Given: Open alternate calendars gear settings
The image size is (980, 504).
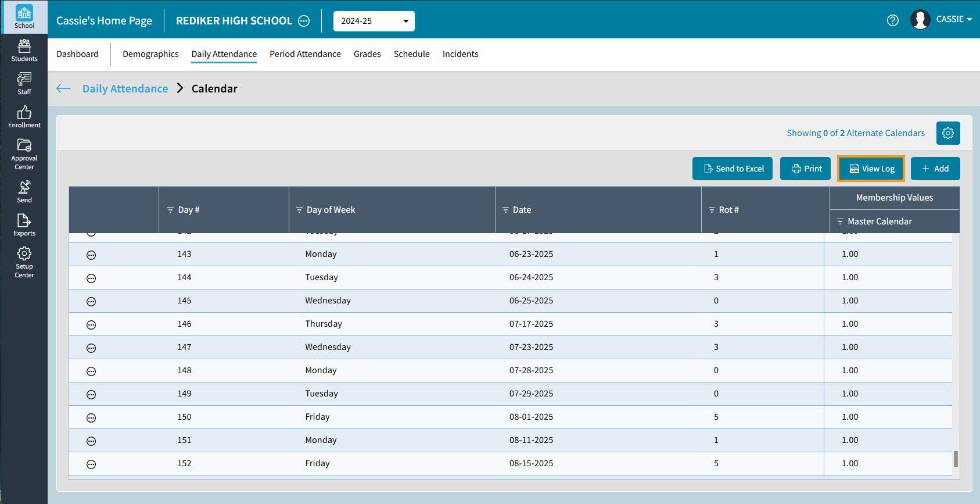Looking at the screenshot, I should 948,133.
